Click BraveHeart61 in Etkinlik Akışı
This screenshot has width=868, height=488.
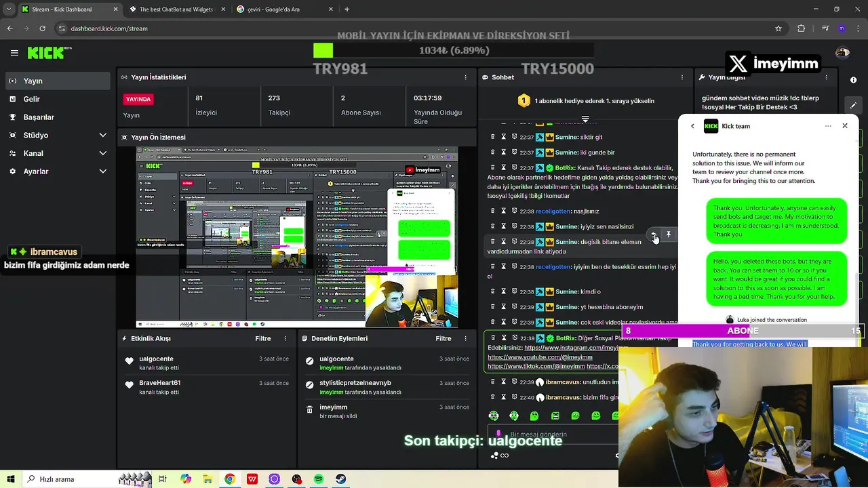coord(159,383)
